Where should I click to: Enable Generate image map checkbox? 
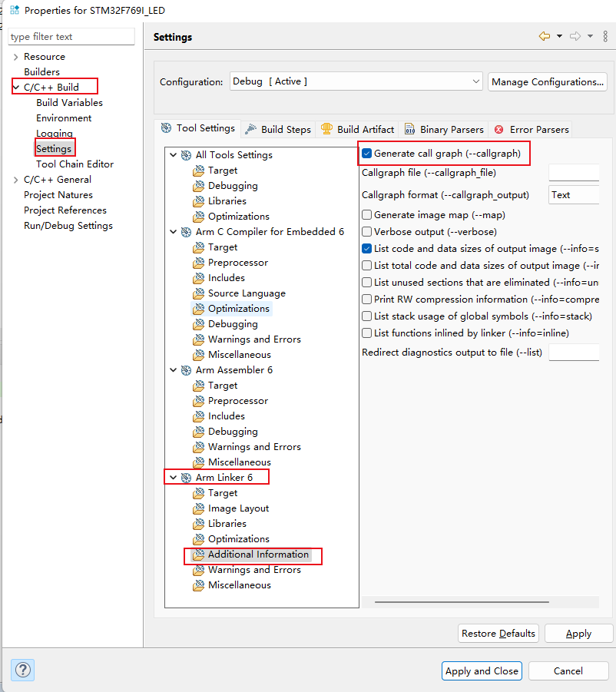pos(367,215)
